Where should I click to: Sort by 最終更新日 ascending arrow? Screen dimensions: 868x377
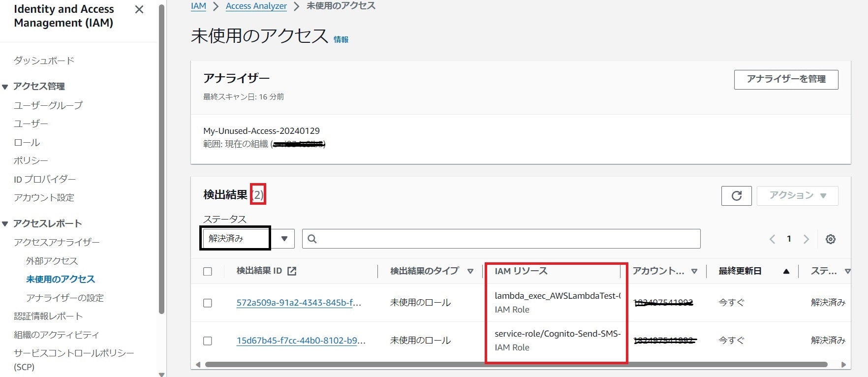click(786, 271)
